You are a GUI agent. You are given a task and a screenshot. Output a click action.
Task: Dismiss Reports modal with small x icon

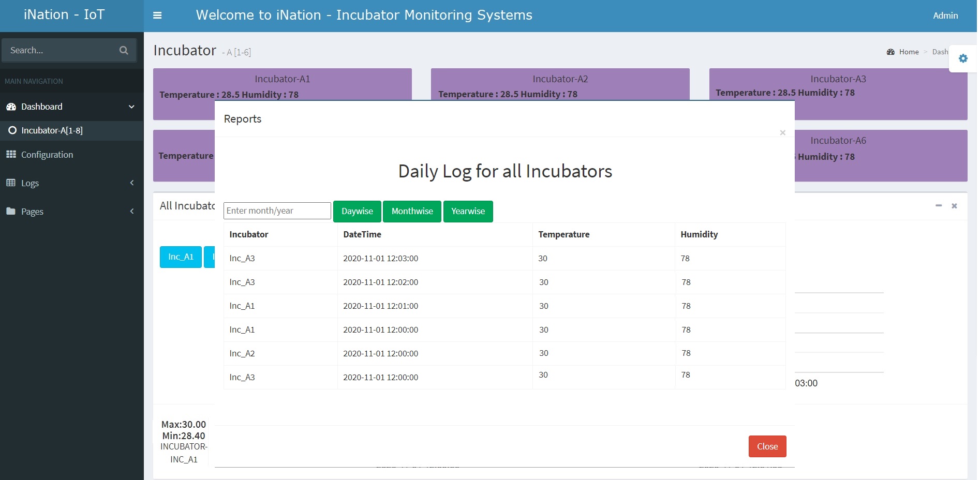[x=782, y=133]
